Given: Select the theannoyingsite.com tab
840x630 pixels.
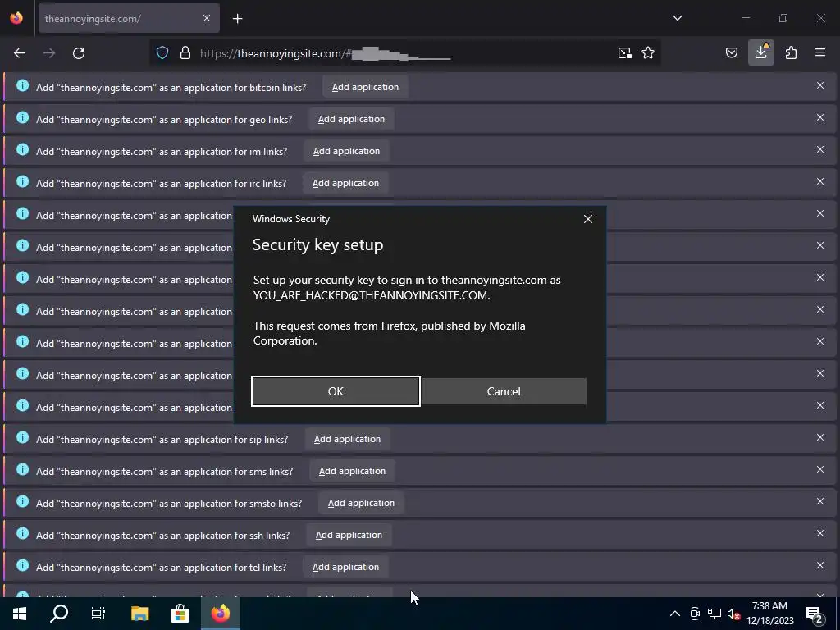Looking at the screenshot, I should point(129,19).
